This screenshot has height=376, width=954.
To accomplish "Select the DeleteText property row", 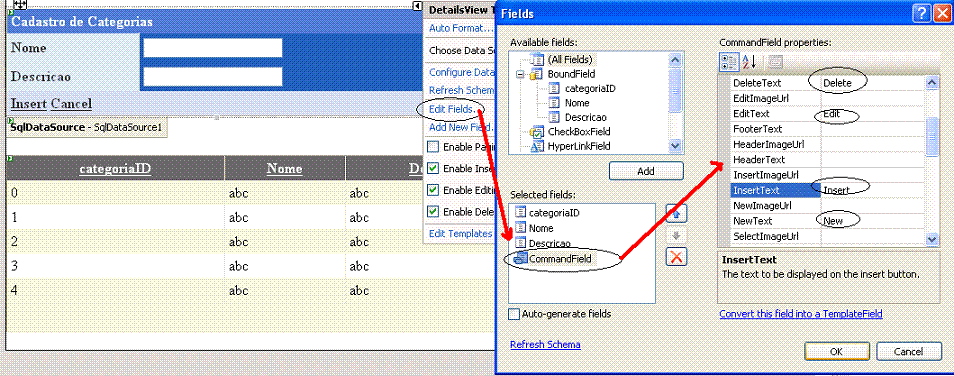I will [828, 83].
